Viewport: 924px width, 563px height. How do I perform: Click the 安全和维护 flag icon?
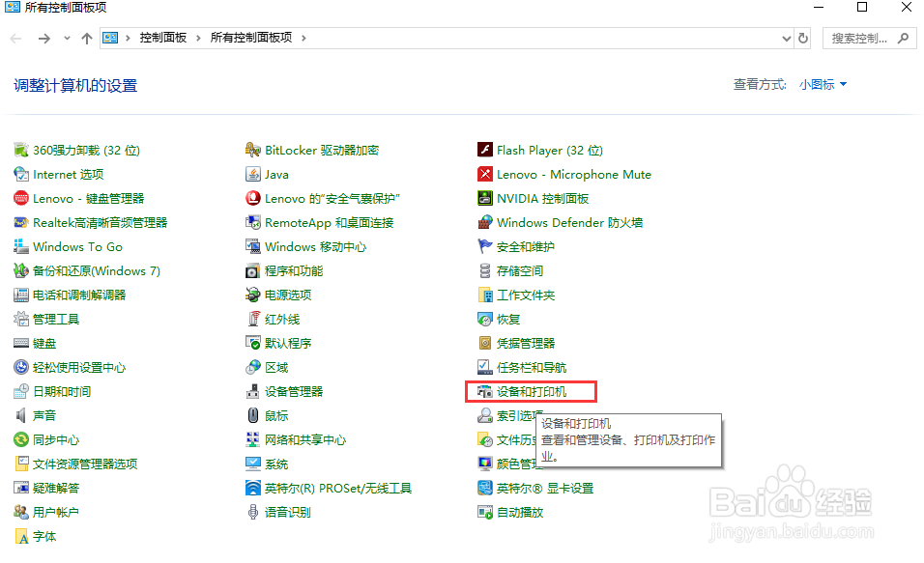[x=485, y=247]
